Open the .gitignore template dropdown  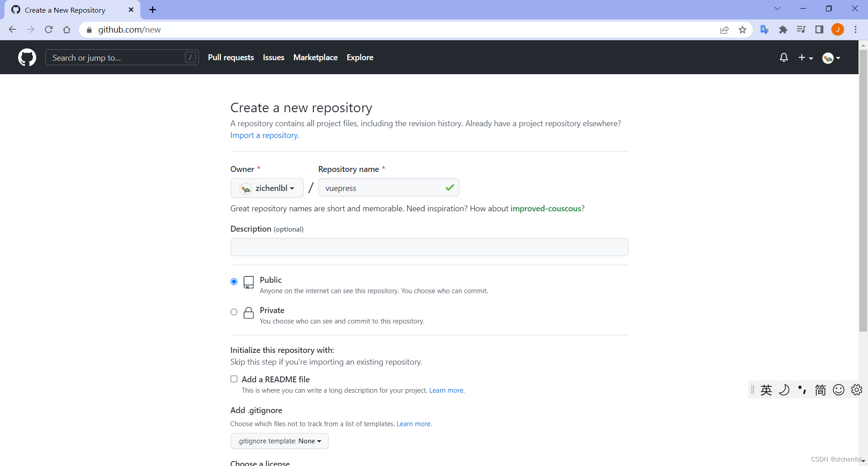tap(279, 441)
